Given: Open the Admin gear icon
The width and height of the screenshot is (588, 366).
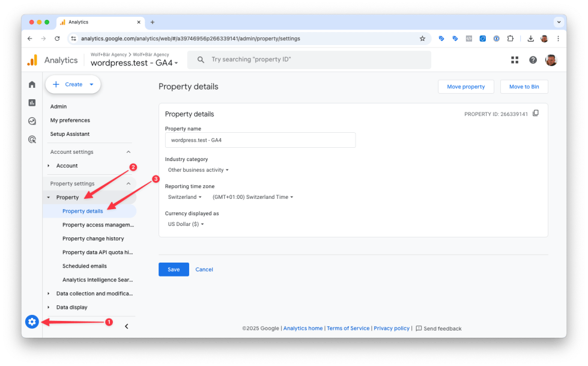Looking at the screenshot, I should [x=32, y=322].
